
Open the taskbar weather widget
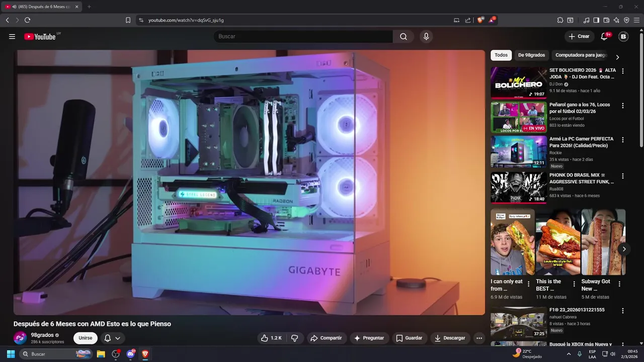coord(527,354)
